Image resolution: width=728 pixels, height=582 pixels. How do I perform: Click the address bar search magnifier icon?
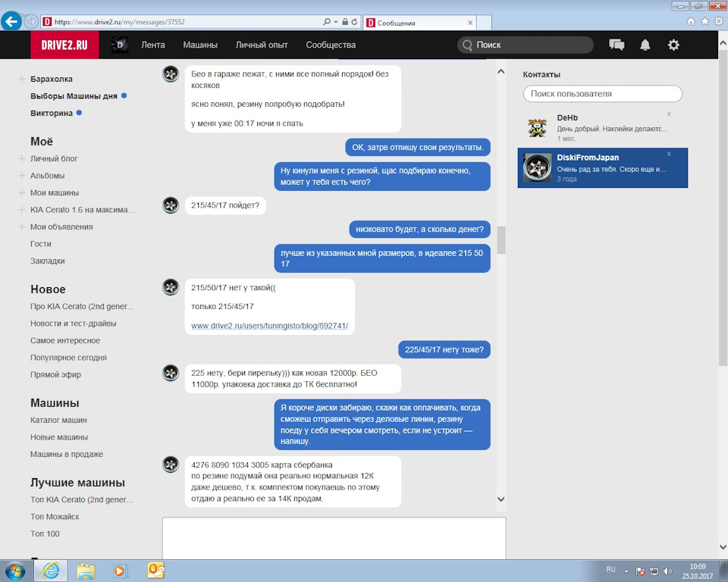(327, 22)
